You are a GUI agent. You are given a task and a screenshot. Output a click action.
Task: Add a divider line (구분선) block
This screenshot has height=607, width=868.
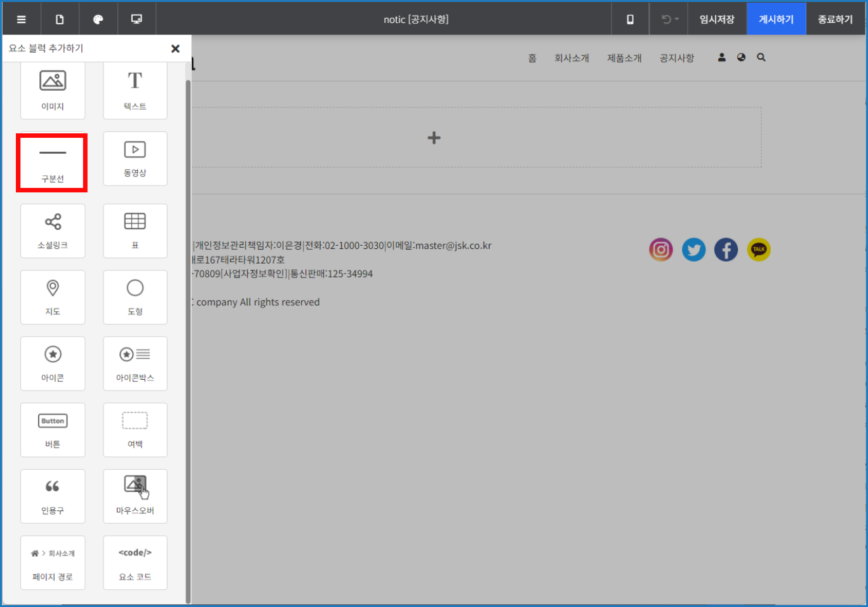click(52, 163)
